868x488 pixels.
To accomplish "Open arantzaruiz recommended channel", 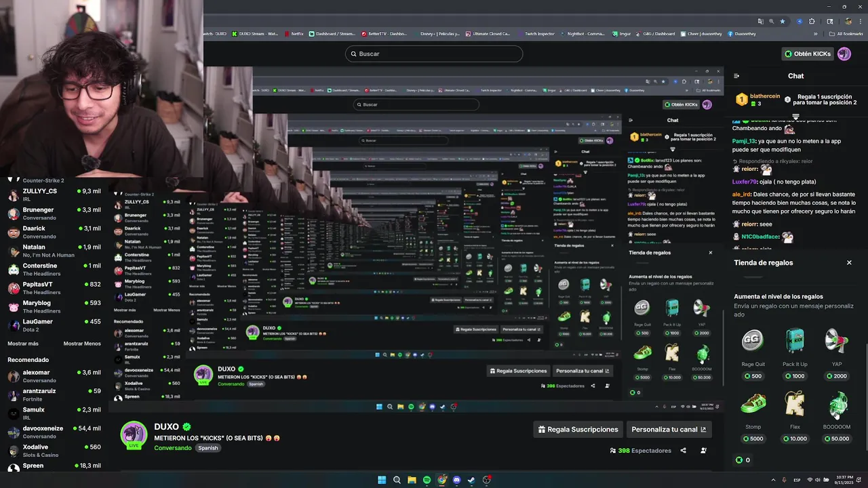I will [54, 394].
